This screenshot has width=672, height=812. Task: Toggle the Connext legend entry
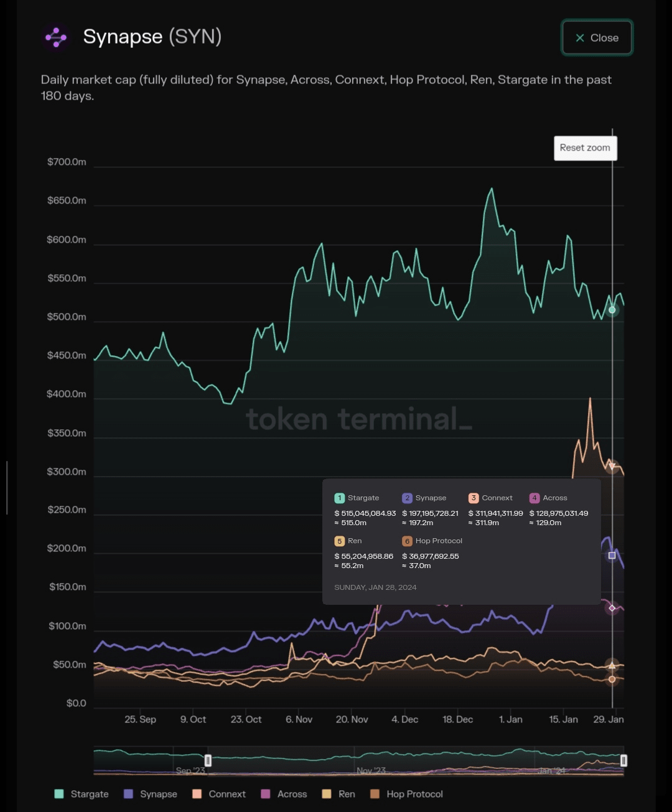click(x=218, y=794)
